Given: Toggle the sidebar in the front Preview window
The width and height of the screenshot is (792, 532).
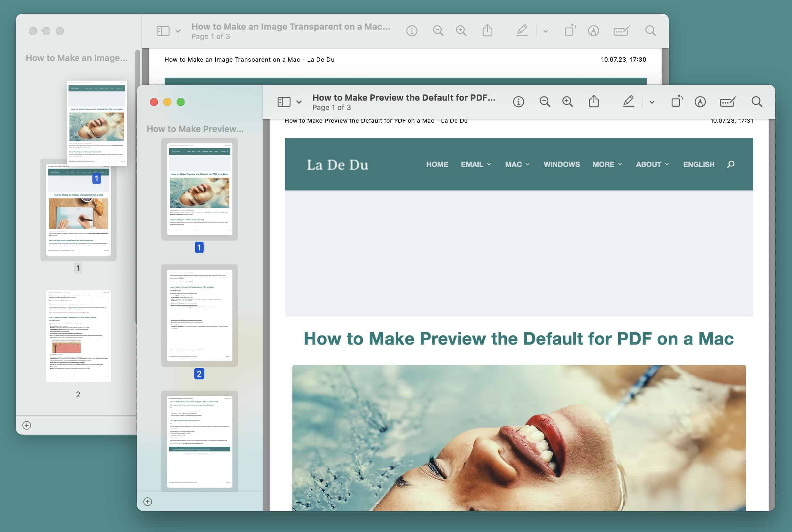Looking at the screenshot, I should point(284,101).
